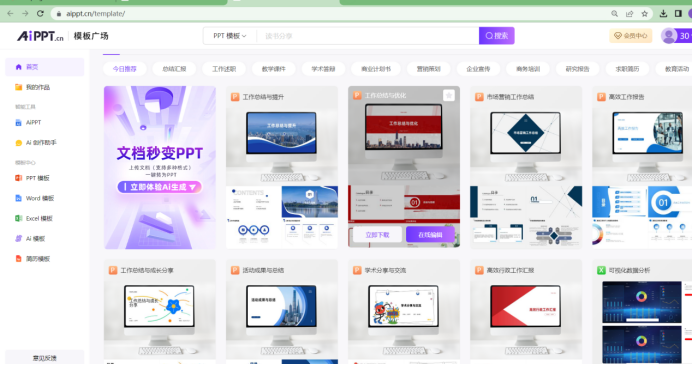Expand the PPT 模板 search type dropdown
The image size is (692, 365).
click(x=229, y=36)
